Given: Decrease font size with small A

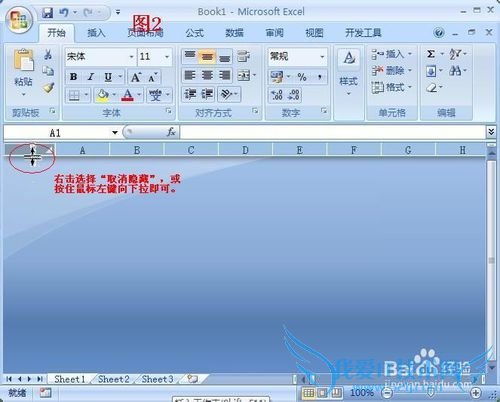Looking at the screenshot, I should coord(153,77).
